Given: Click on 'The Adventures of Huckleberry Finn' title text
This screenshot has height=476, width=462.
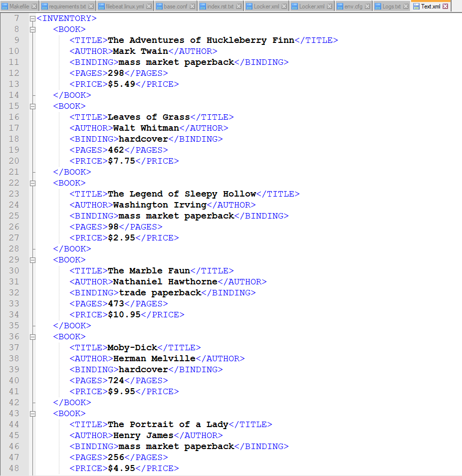Looking at the screenshot, I should 201,40.
